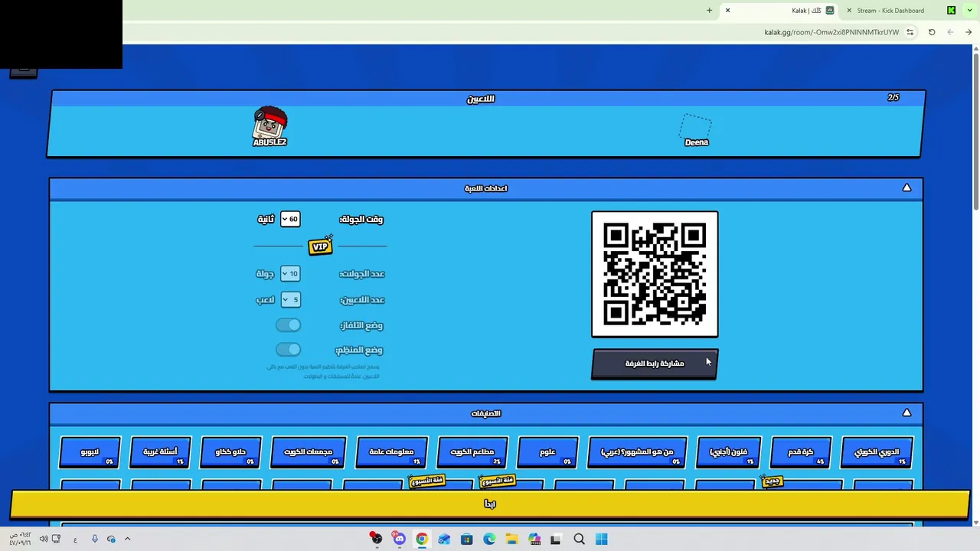Click the microphone tray icon
Screen dimensions: 980x551
point(94,539)
